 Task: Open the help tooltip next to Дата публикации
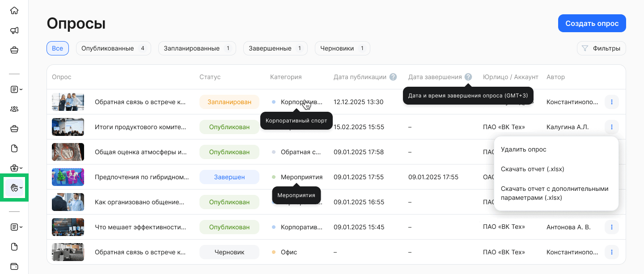click(x=393, y=76)
